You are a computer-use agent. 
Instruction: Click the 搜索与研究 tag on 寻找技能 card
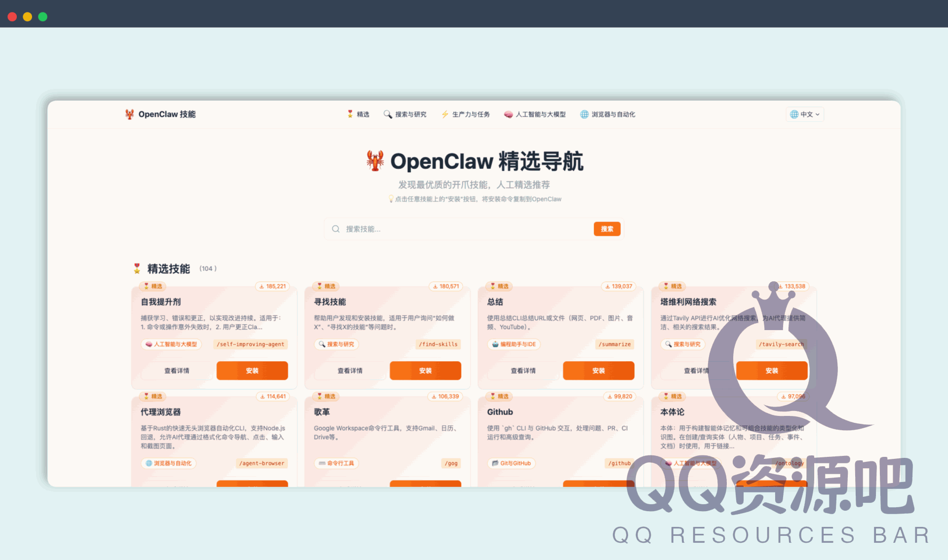336,344
